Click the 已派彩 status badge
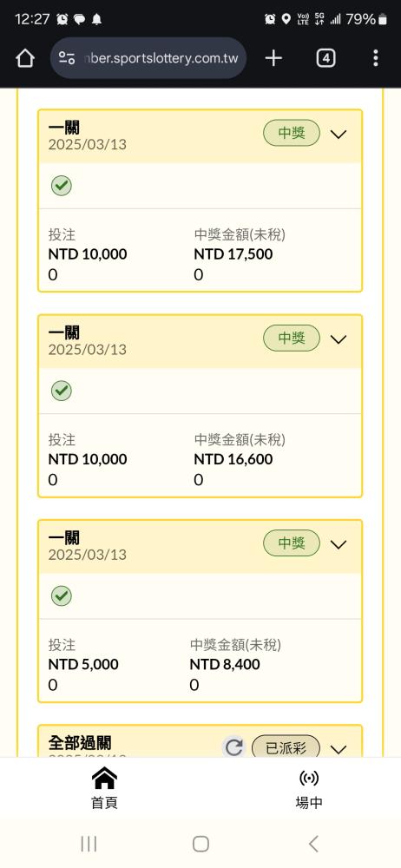This screenshot has width=401, height=868. (x=286, y=748)
